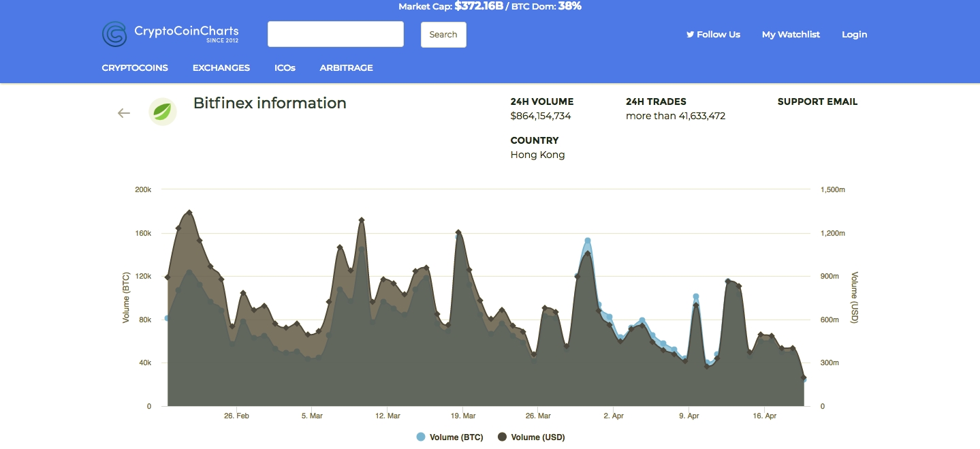Click the CryptoCoinCharts logo icon

click(114, 34)
